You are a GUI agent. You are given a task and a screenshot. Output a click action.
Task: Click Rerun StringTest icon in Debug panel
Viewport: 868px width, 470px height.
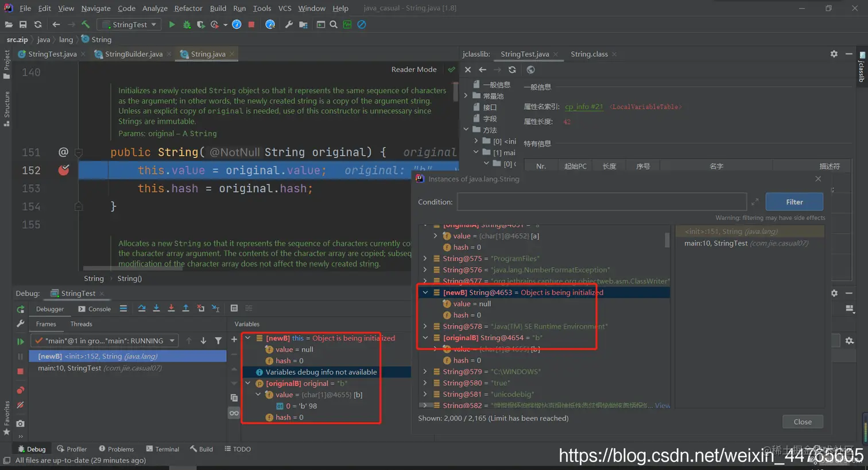(x=21, y=309)
